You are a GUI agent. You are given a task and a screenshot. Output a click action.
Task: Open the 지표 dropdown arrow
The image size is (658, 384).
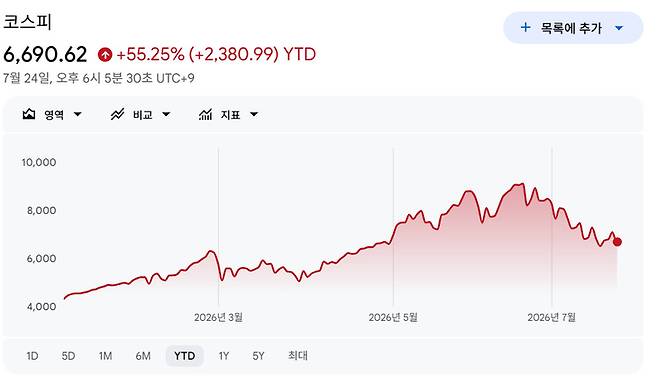(x=254, y=114)
